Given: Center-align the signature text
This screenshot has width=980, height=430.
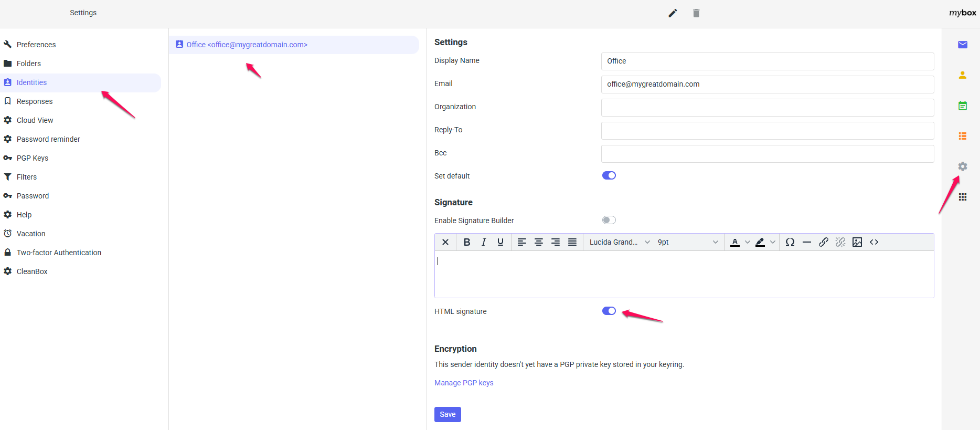Looking at the screenshot, I should click(x=539, y=242).
